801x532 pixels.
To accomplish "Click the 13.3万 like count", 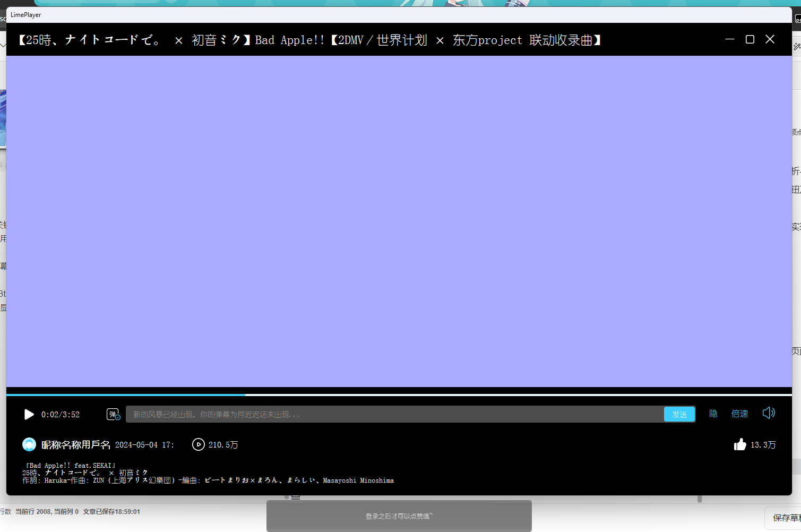I will 763,445.
